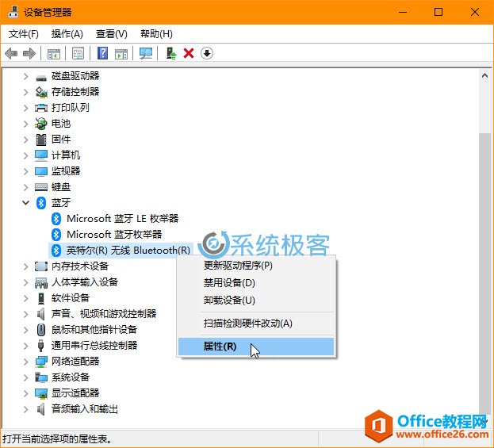This screenshot has height=448, width=494.
Task: Minimize the Device Manager window
Action: coord(403,12)
